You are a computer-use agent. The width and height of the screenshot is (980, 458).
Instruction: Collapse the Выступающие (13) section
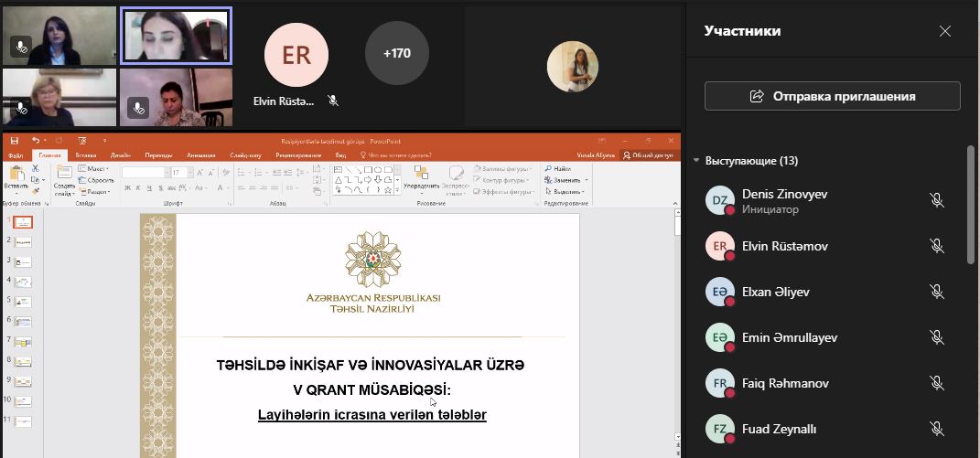(x=697, y=161)
